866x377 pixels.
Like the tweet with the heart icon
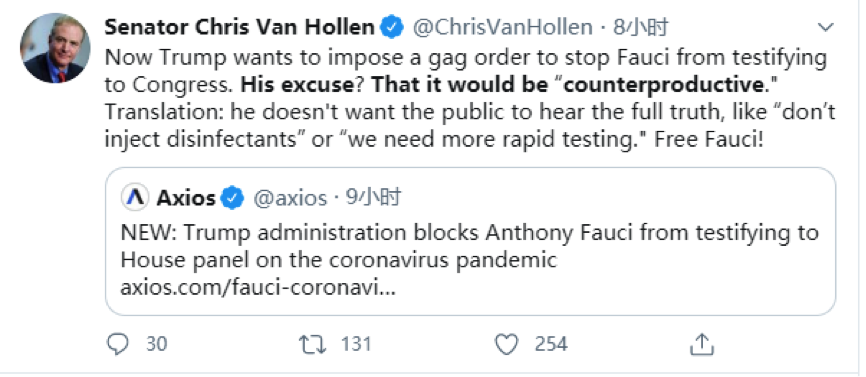(505, 345)
